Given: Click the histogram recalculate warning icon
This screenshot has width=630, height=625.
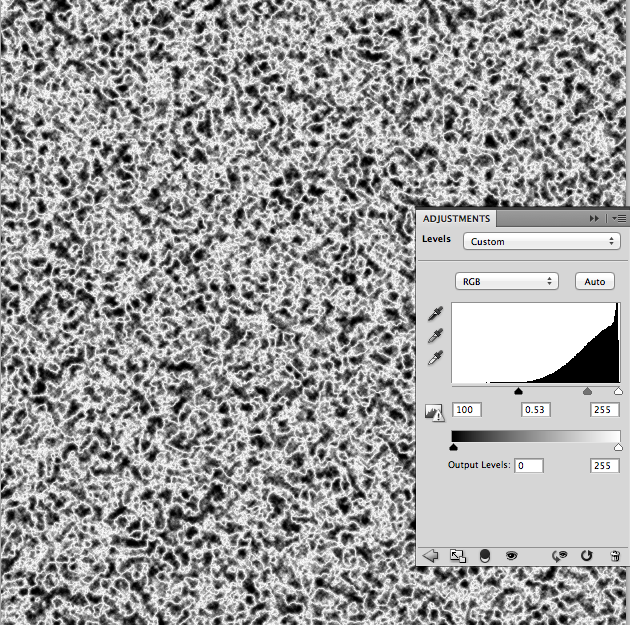Looking at the screenshot, I should 434,413.
